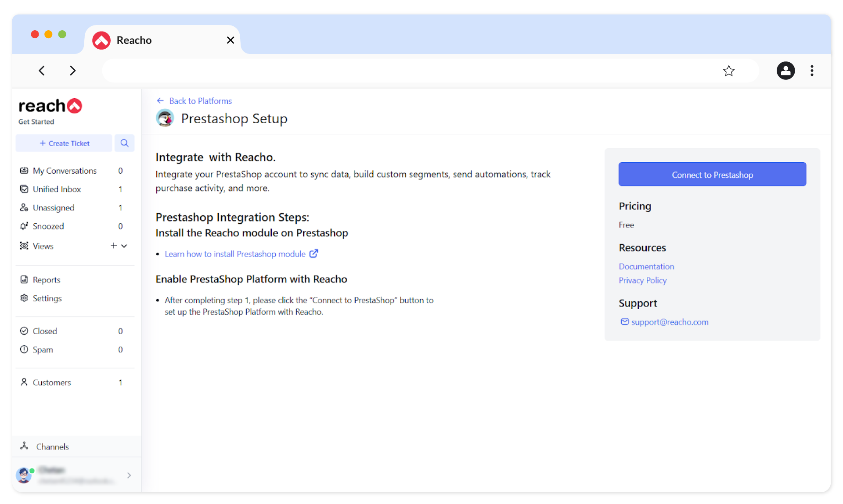Open the Documentation resource link
The height and width of the screenshot is (504, 843).
click(646, 266)
